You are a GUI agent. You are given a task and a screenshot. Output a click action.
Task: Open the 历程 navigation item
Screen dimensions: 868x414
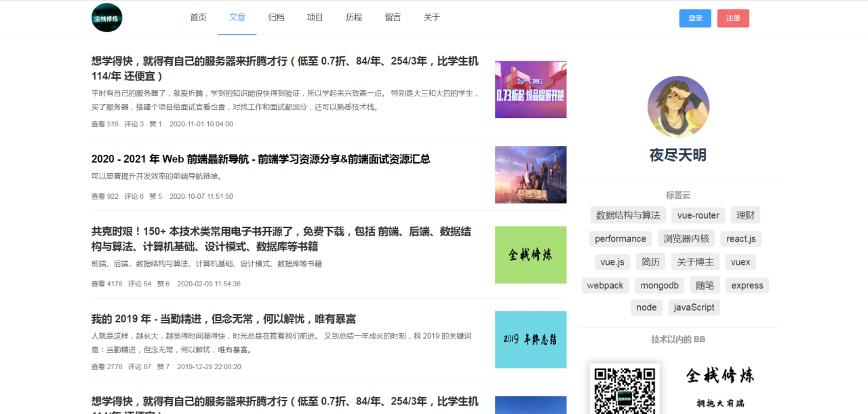(x=354, y=18)
